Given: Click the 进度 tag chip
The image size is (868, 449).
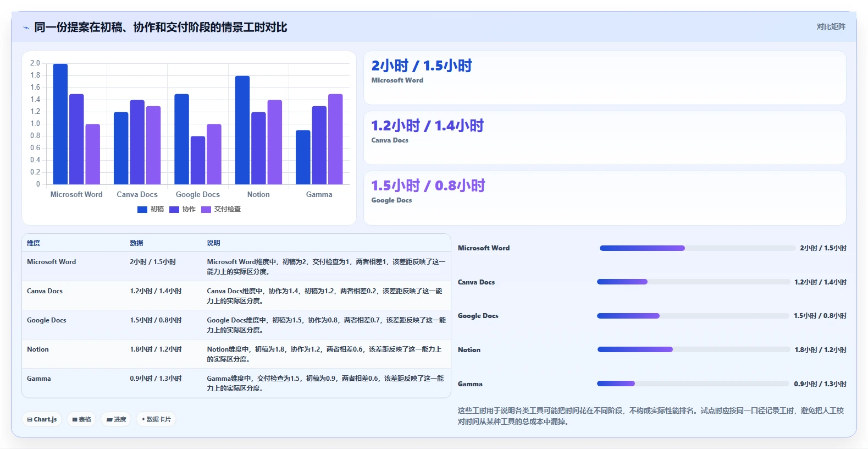Looking at the screenshot, I should click(116, 419).
